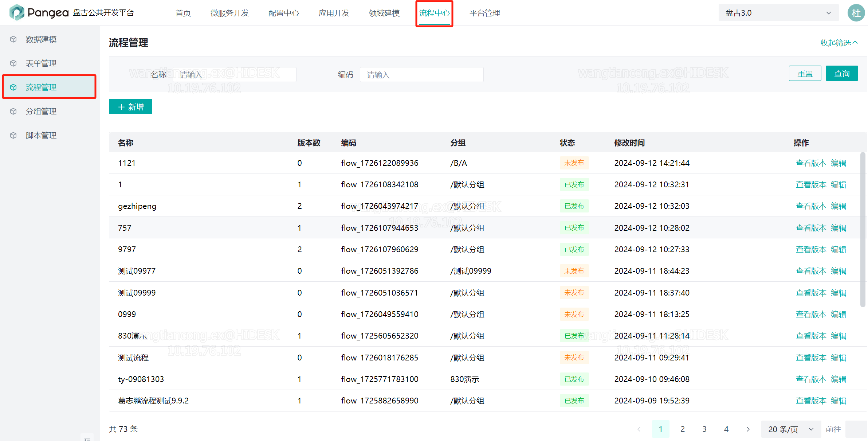Click 查看版本 for row 9797

click(811, 249)
